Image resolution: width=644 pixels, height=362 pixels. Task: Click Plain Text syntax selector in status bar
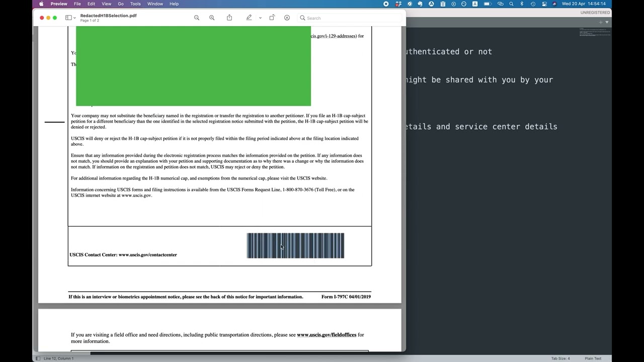[593, 358]
